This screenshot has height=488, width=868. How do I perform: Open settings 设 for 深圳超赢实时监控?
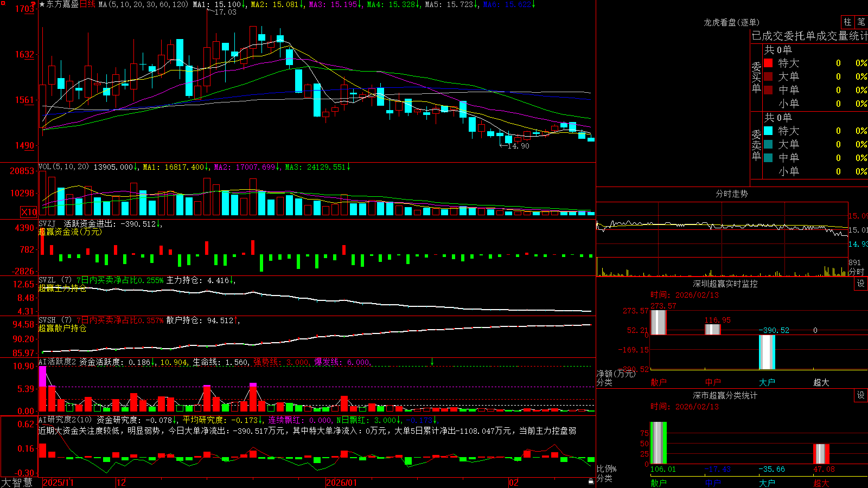861,284
